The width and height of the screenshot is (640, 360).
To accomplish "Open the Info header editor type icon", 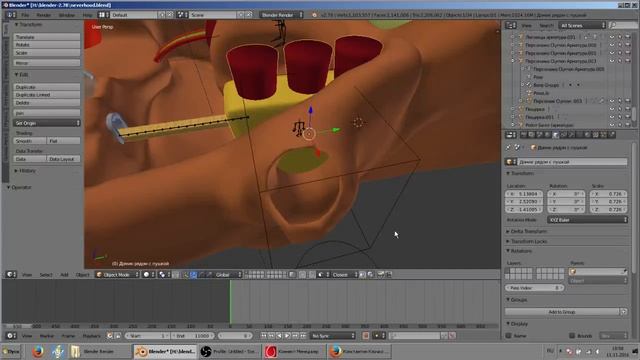I will pos(11,15).
